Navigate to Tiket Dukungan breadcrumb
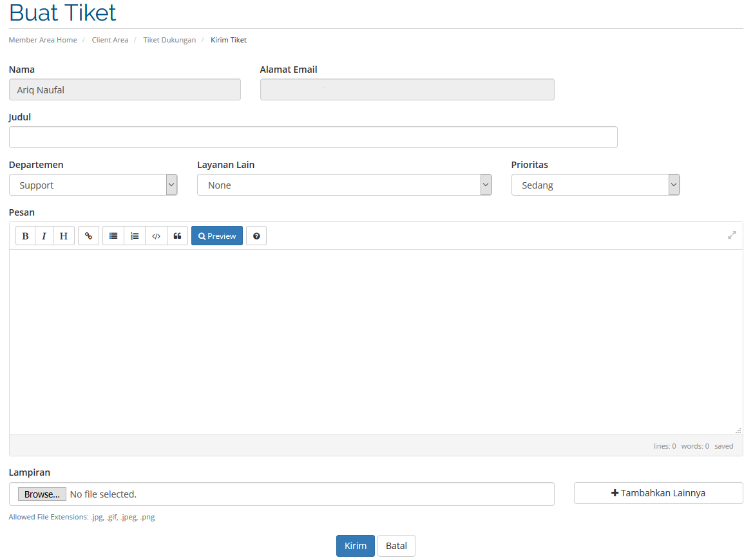The width and height of the screenshot is (753, 560). pos(169,40)
